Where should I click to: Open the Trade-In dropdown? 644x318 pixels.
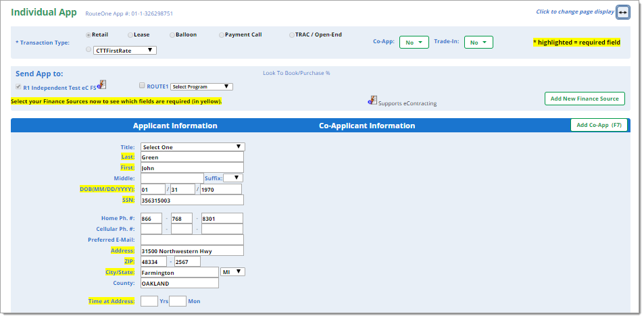[x=478, y=43]
